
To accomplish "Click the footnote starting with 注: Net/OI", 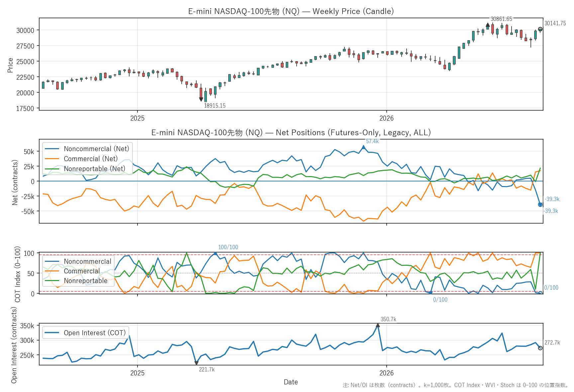I will click(455, 385).
